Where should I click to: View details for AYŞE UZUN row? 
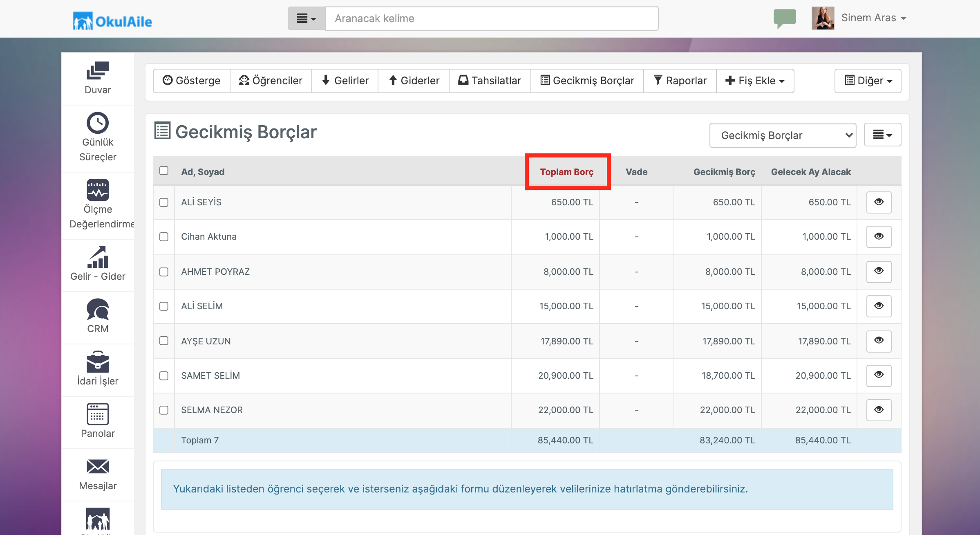point(879,341)
